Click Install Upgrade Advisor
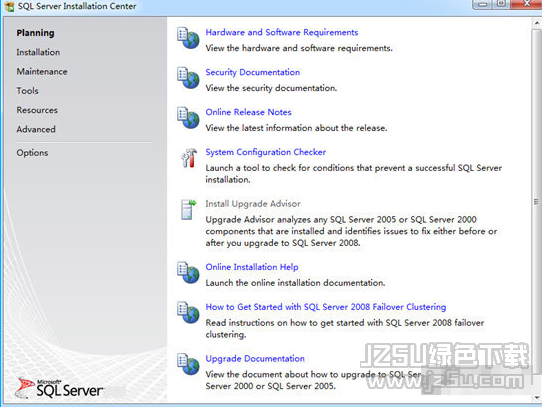The image size is (542, 407). [253, 204]
